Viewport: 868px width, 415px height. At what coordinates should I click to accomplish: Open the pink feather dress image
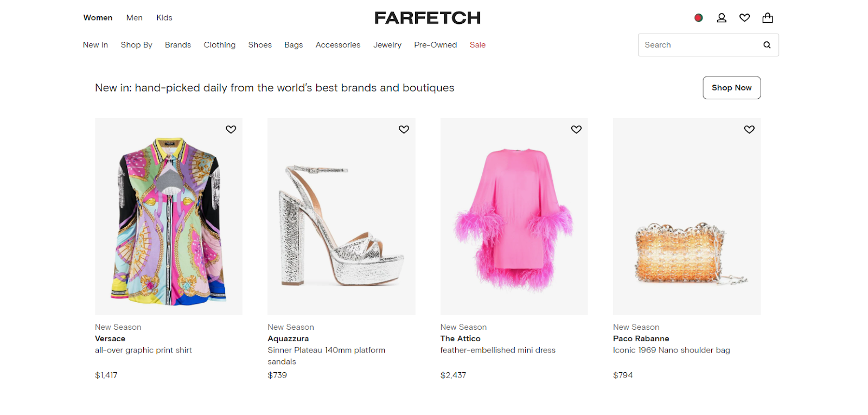coord(514,217)
